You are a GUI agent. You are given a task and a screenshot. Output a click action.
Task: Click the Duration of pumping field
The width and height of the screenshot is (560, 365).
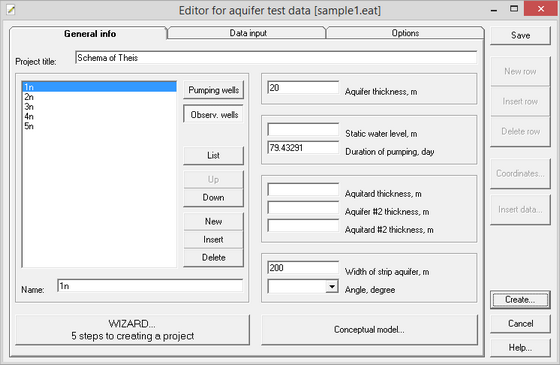303,148
